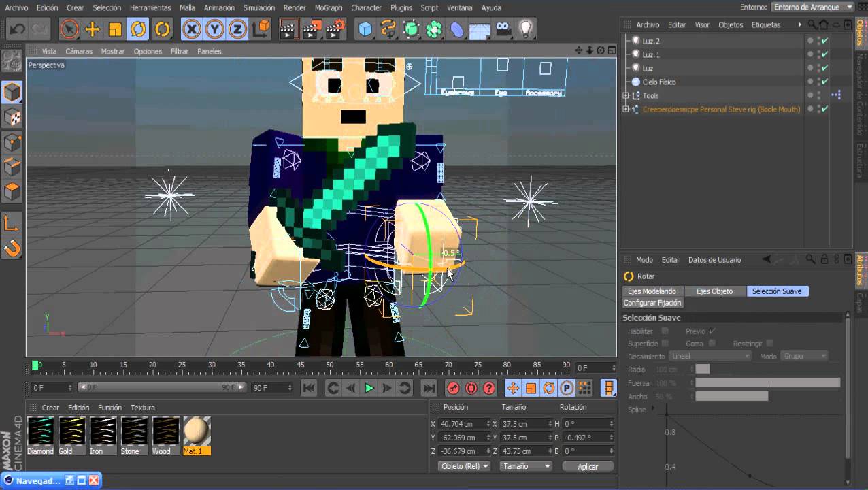Image resolution: width=868 pixels, height=490 pixels.
Task: Switch to Ejes Objeto tab
Action: (x=714, y=291)
